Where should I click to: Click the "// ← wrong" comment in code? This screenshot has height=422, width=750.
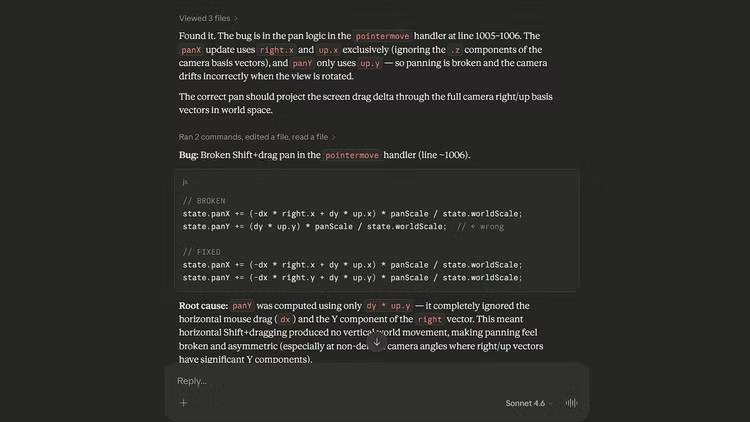point(480,226)
